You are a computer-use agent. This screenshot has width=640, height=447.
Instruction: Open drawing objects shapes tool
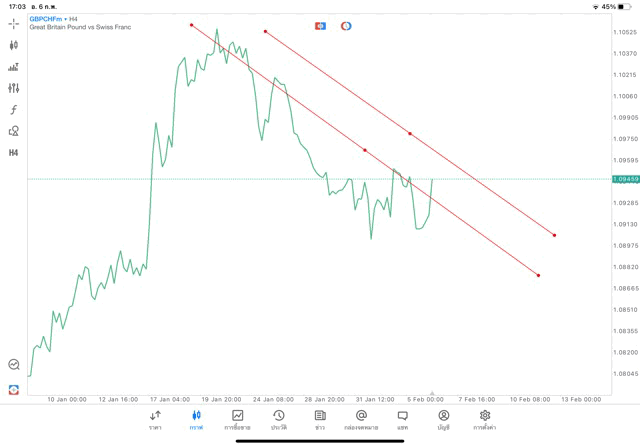[x=14, y=131]
